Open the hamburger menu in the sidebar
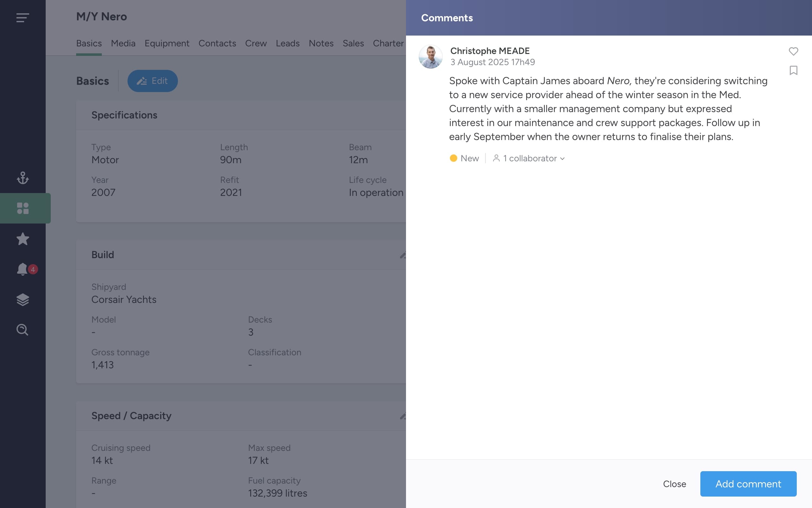 (x=23, y=17)
